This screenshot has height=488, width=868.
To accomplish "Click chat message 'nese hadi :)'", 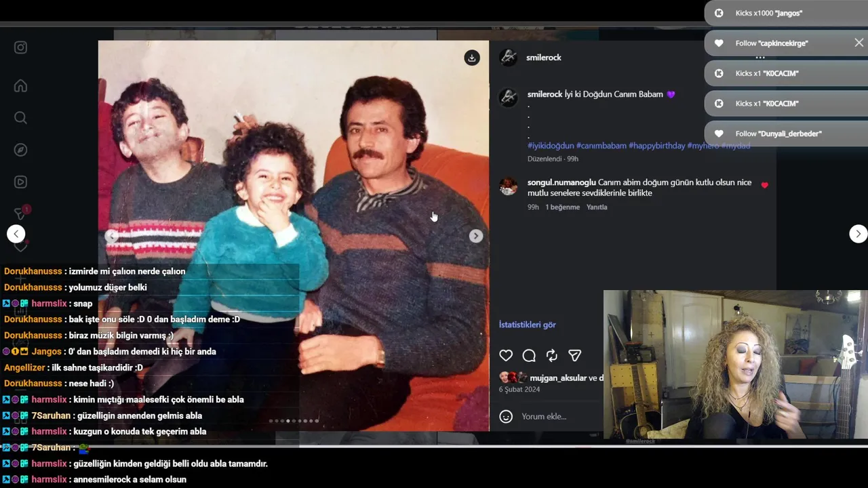I will pos(92,384).
